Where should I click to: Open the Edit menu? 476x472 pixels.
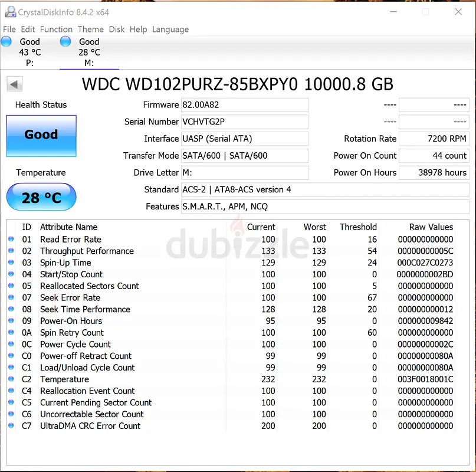click(28, 29)
